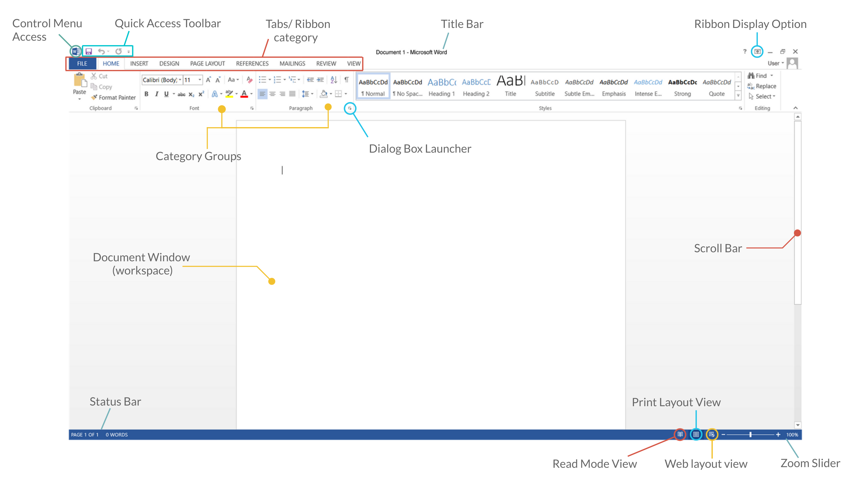Click the Save icon in Quick Access Toolbar
The width and height of the screenshot is (868, 488).
(89, 51)
